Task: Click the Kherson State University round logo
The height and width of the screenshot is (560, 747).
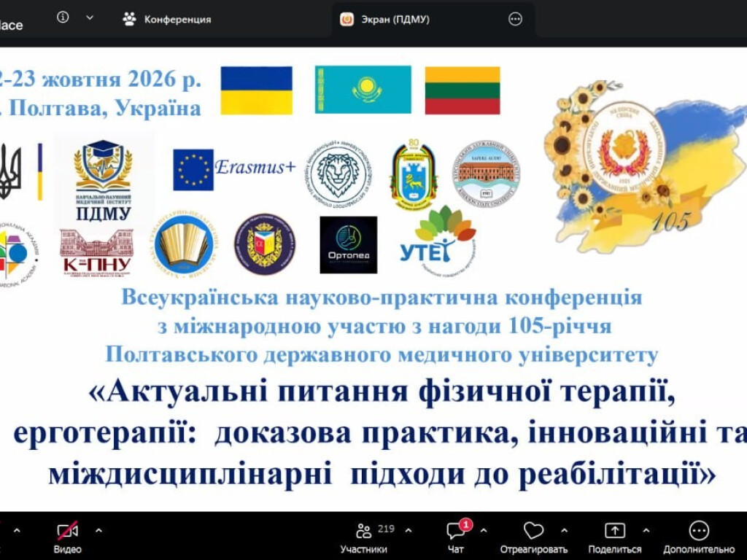Action: [486, 174]
